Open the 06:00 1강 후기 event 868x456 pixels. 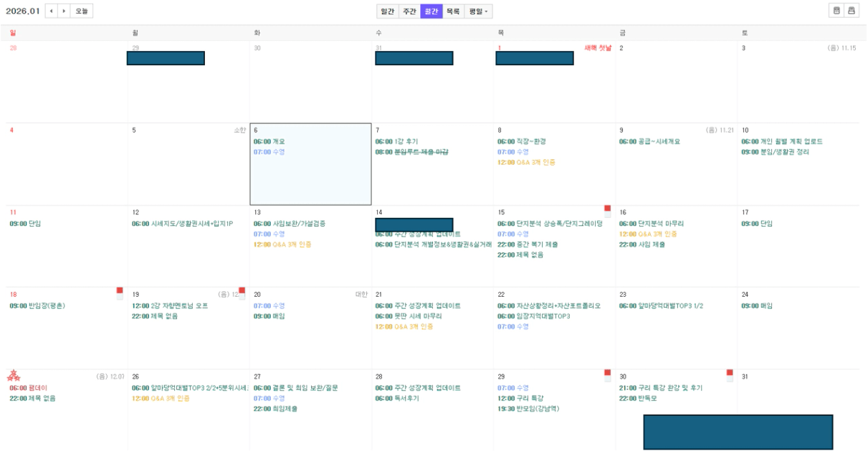396,141
